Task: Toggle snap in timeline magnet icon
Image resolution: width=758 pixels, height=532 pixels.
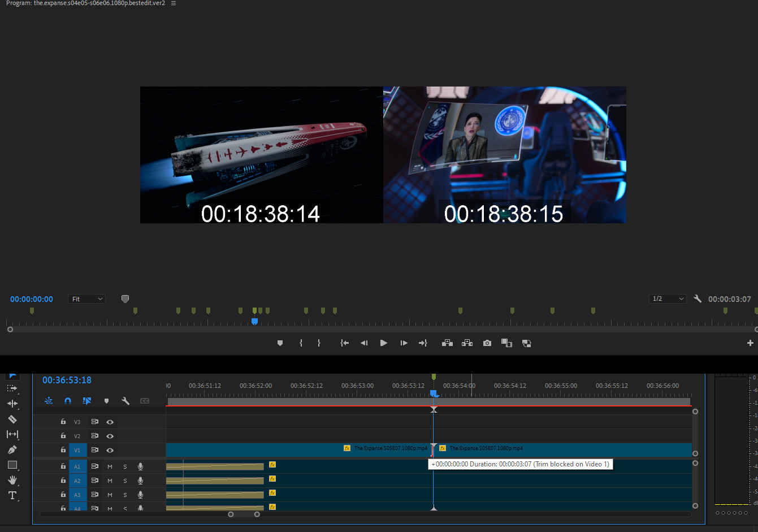Action: (x=68, y=401)
